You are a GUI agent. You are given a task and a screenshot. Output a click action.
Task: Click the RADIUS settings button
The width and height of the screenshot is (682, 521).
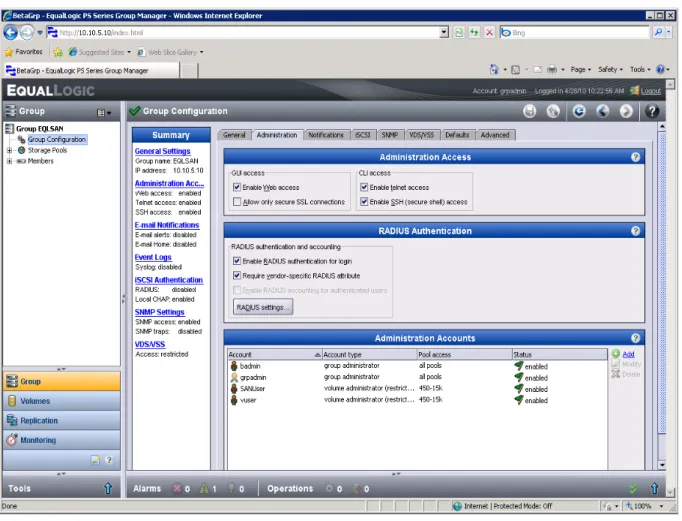pyautogui.click(x=263, y=307)
